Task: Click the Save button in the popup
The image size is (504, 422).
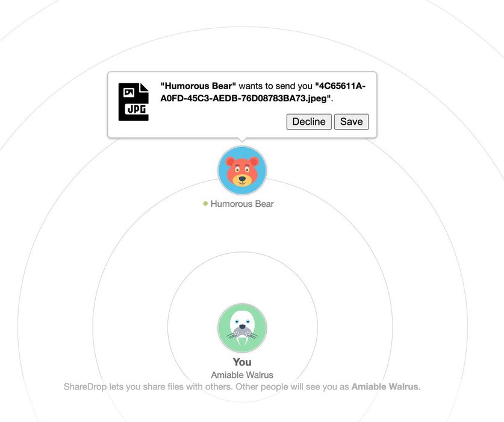Action: click(351, 122)
